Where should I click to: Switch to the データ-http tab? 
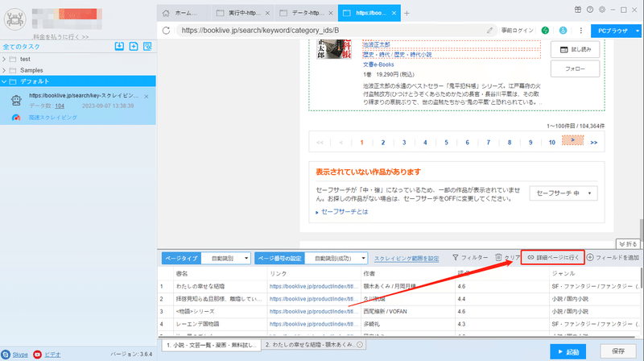click(304, 13)
